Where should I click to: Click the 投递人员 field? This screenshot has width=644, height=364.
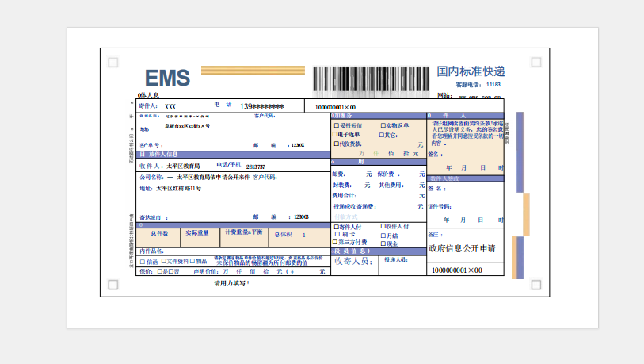point(402,266)
